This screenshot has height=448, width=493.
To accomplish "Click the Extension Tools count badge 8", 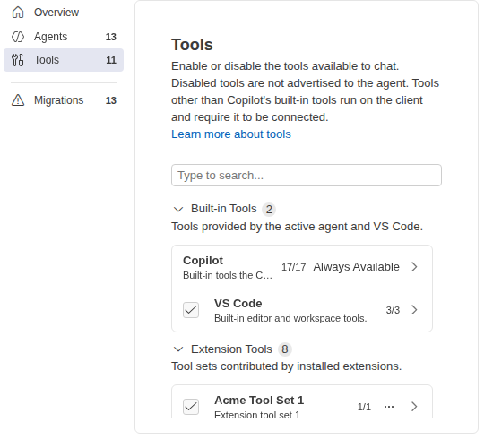I will pyautogui.click(x=285, y=349).
